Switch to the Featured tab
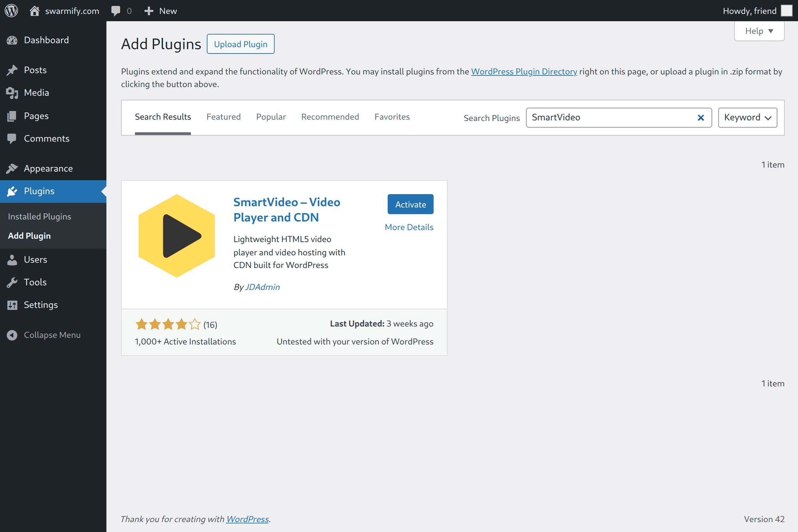 tap(223, 117)
